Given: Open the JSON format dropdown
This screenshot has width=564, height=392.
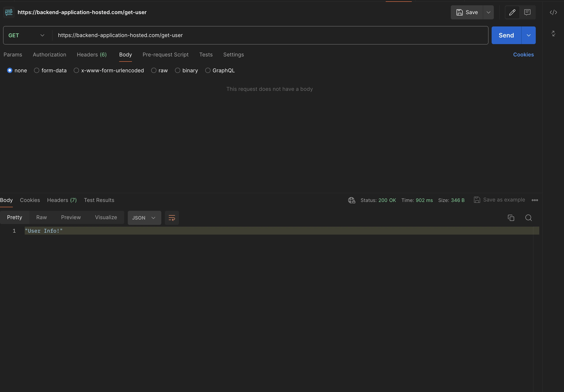Looking at the screenshot, I should pyautogui.click(x=144, y=218).
